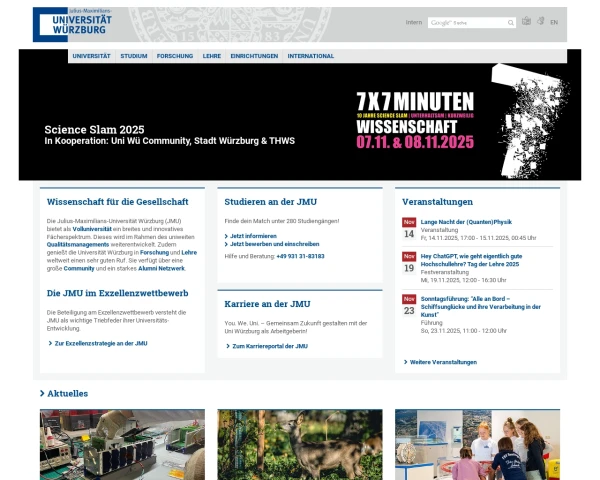Open Sonntagsführung Alle an Bord event
The height and width of the screenshot is (480, 600).
click(481, 307)
